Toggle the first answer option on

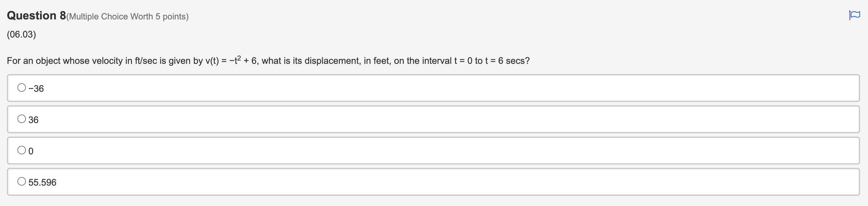point(21,87)
